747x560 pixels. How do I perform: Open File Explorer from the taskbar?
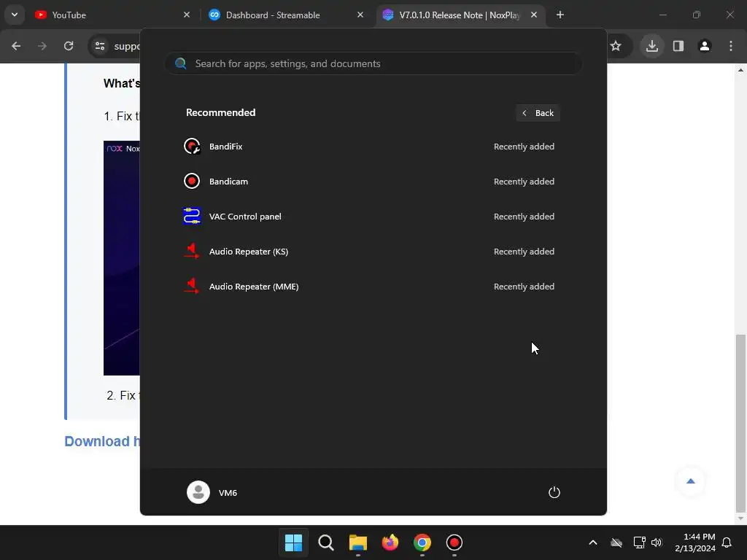[x=357, y=542]
